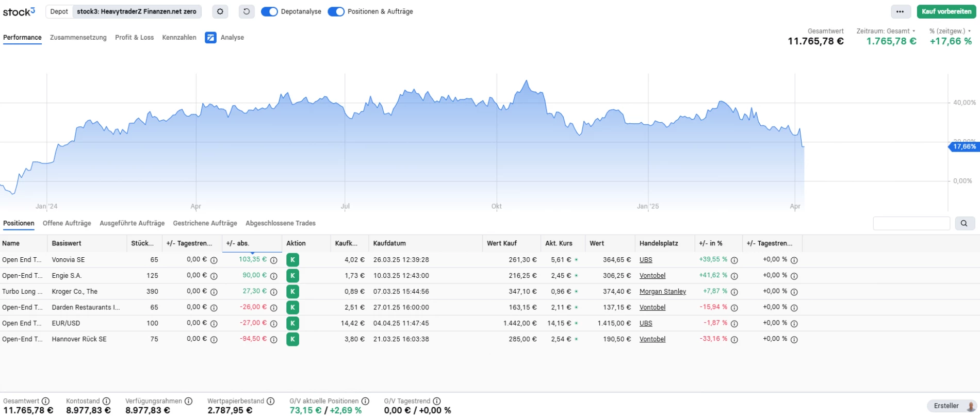Switch to the Profit & Loss tab

tap(134, 38)
